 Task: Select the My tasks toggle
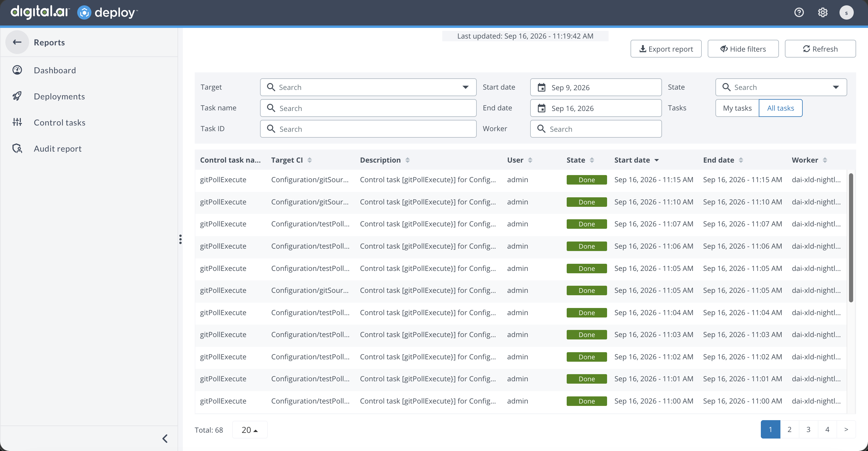pos(737,108)
